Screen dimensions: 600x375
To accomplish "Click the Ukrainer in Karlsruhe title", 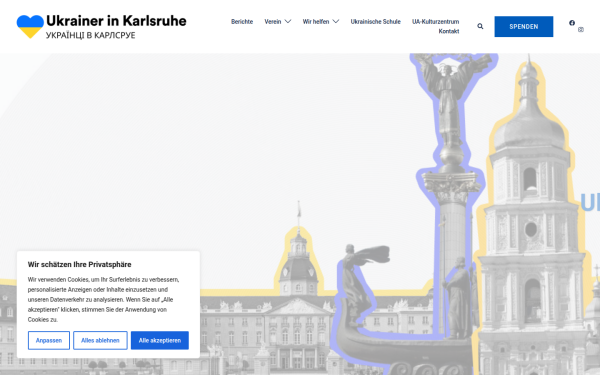I will click(x=116, y=21).
